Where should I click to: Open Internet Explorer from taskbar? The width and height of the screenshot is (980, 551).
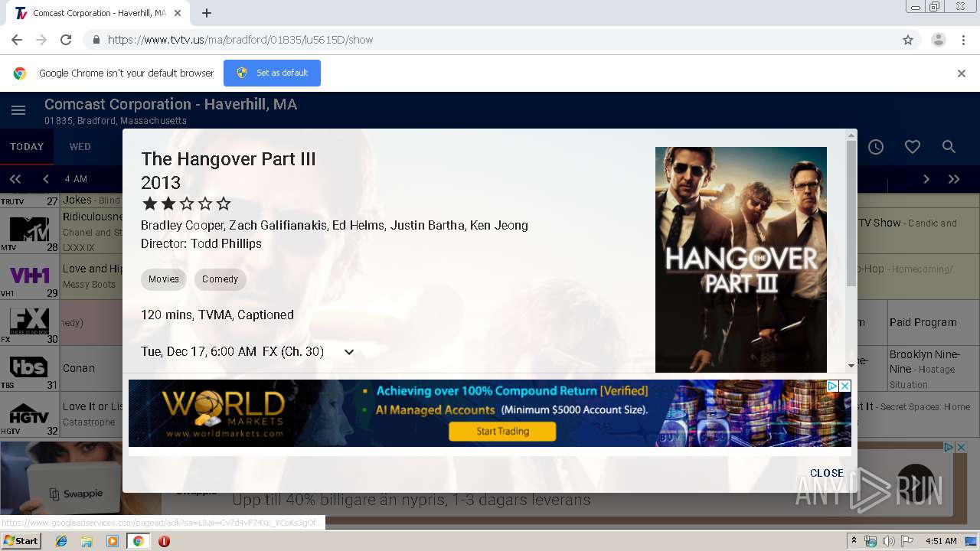(61, 541)
